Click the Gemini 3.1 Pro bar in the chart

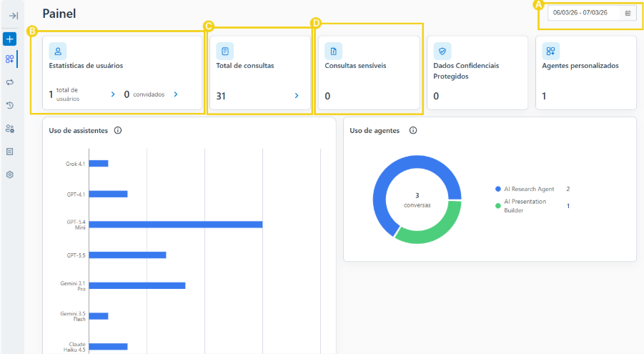[x=137, y=285]
